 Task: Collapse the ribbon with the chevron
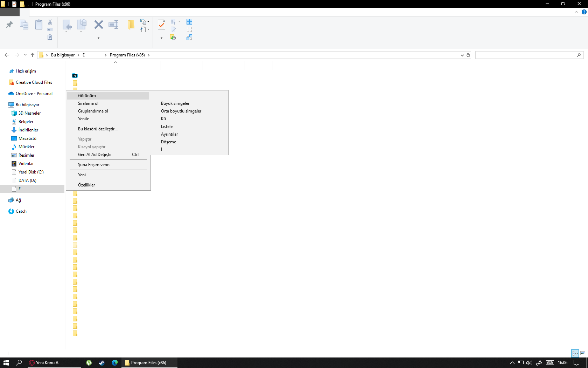(x=576, y=12)
